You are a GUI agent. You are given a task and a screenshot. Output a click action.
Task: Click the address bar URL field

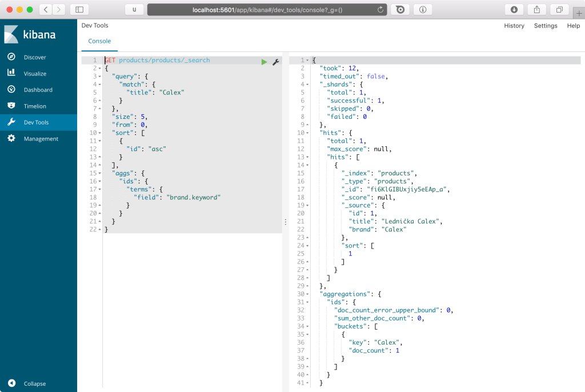[267, 10]
